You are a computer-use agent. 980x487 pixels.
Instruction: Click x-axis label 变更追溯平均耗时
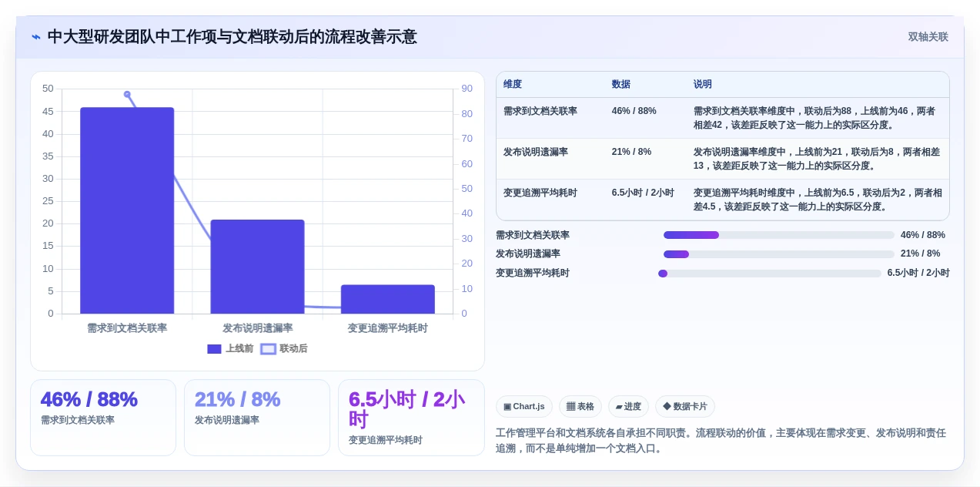388,328
